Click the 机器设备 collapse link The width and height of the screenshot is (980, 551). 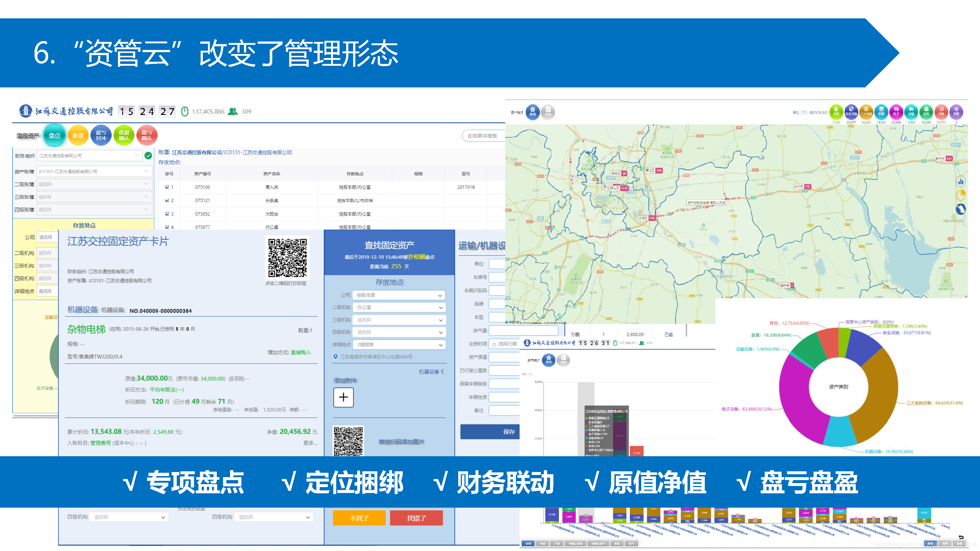431,371
